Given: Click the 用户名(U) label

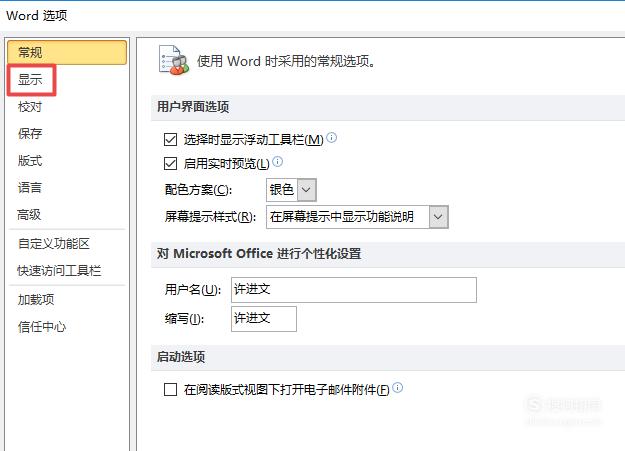Looking at the screenshot, I should pyautogui.click(x=193, y=290).
